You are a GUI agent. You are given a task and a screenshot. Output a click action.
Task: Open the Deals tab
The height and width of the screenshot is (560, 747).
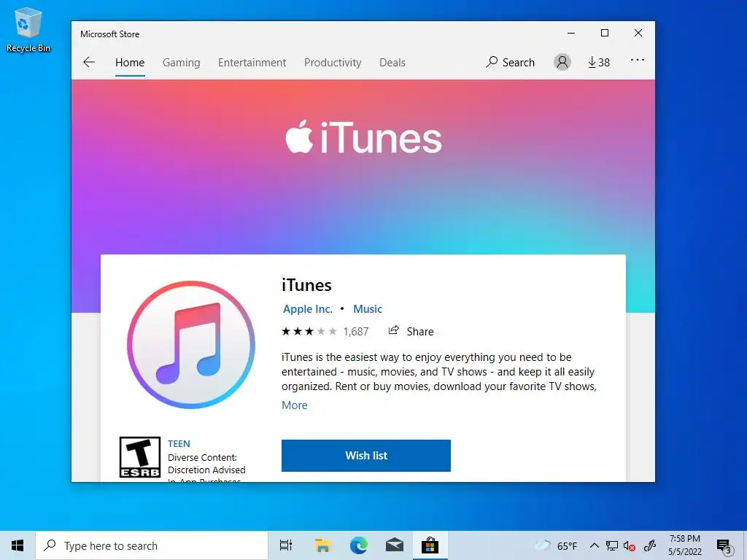[392, 63]
